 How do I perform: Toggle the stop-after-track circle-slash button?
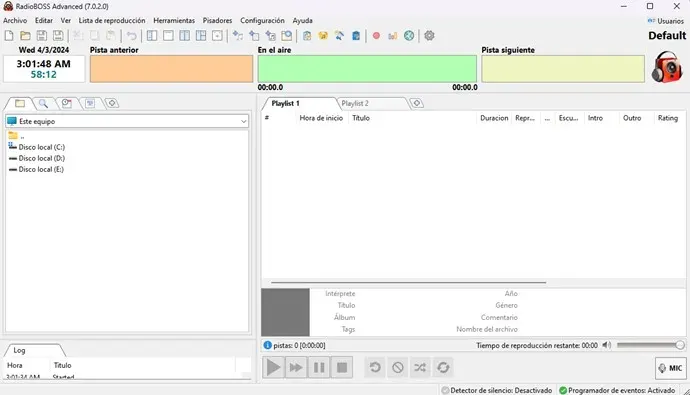[398, 367]
